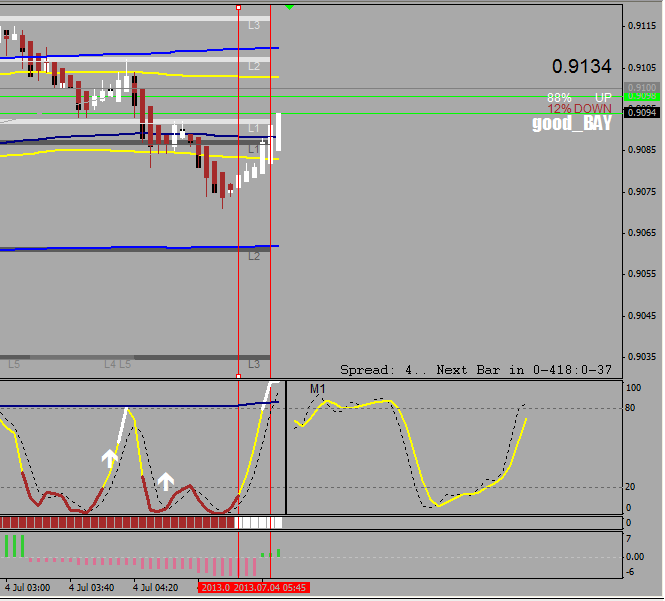The image size is (665, 601).
Task: Select bottom square handle of red vertical line
Action: click(238, 376)
